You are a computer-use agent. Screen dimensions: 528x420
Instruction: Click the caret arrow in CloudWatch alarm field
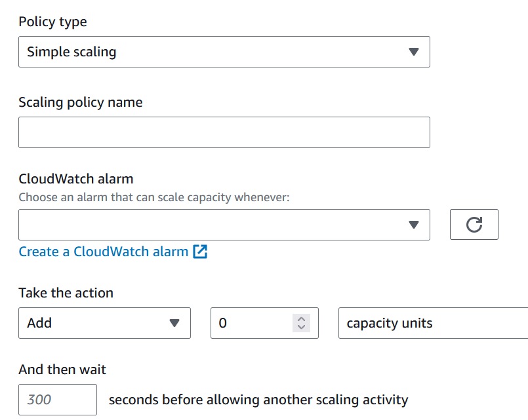tap(413, 225)
